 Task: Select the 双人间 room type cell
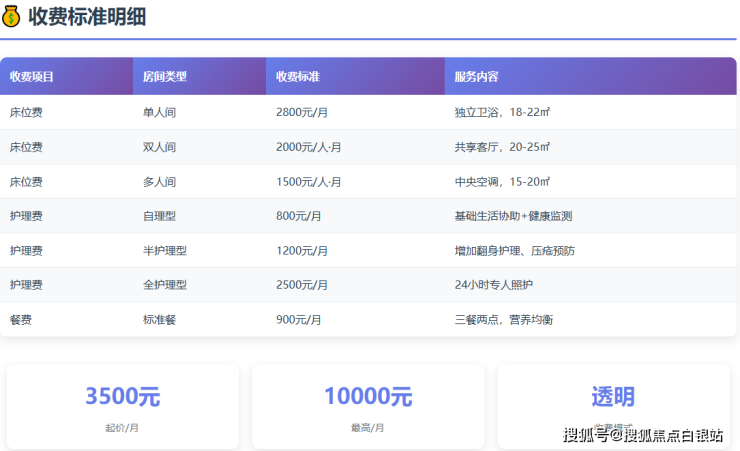point(160,147)
